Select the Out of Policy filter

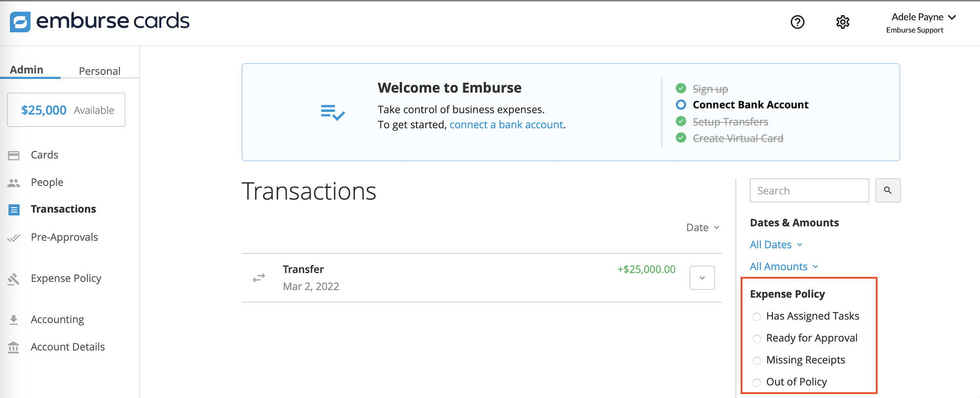pyautogui.click(x=757, y=382)
